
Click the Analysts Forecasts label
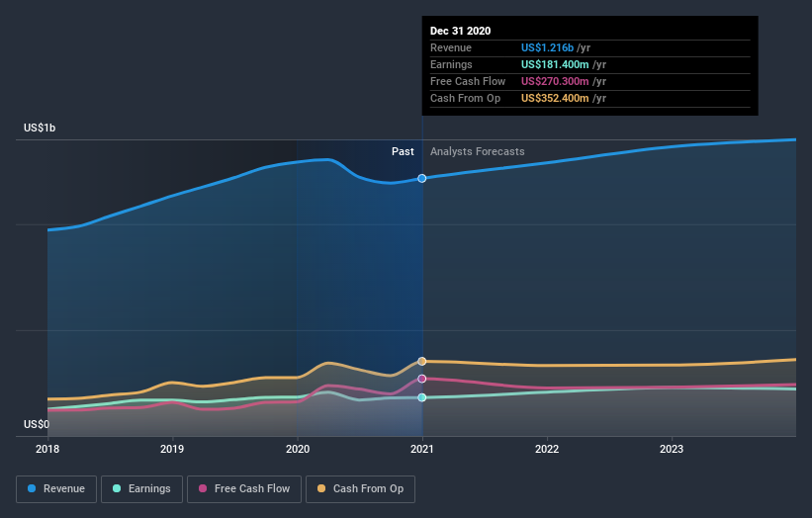tap(477, 151)
